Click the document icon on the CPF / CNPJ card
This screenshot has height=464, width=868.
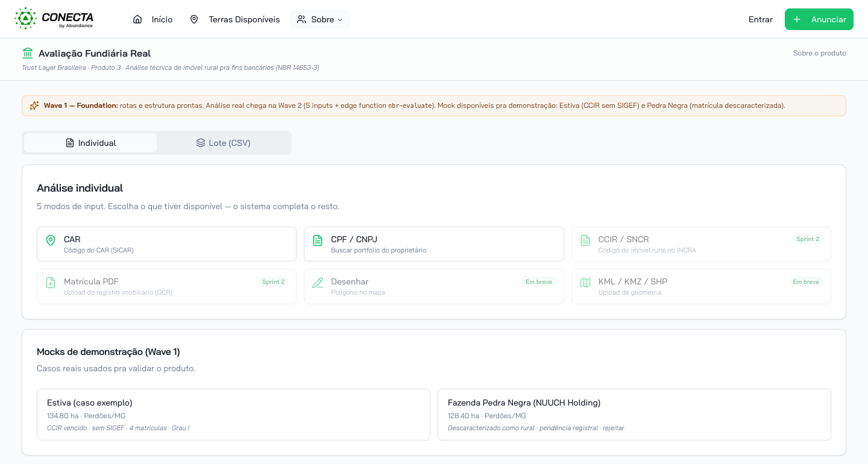tap(318, 240)
